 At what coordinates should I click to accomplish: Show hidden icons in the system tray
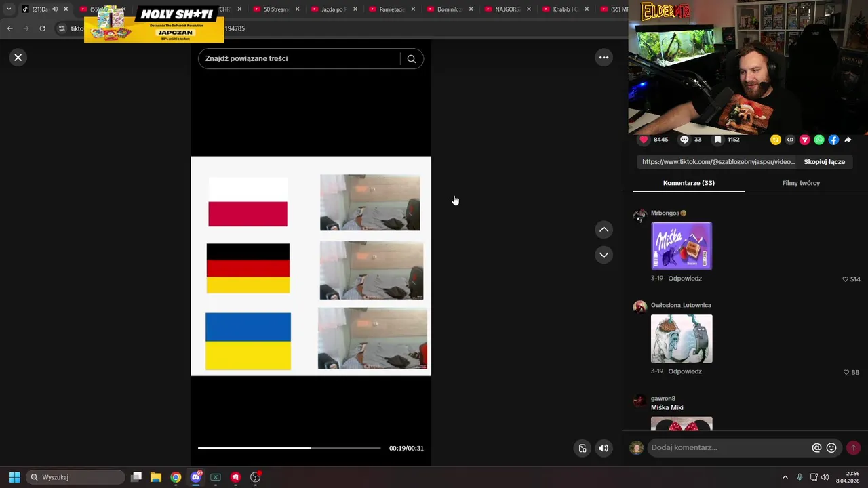785,477
